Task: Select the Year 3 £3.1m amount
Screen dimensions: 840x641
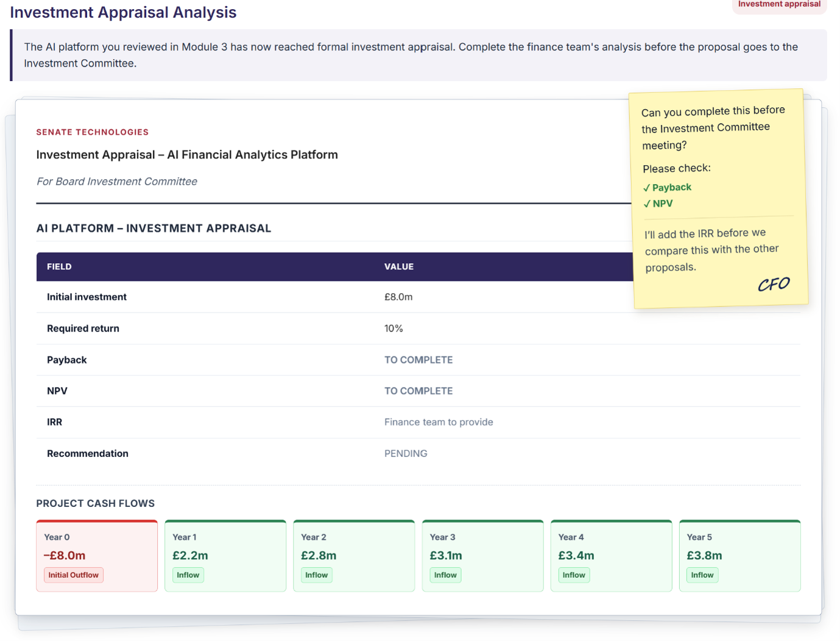Action: 446,556
